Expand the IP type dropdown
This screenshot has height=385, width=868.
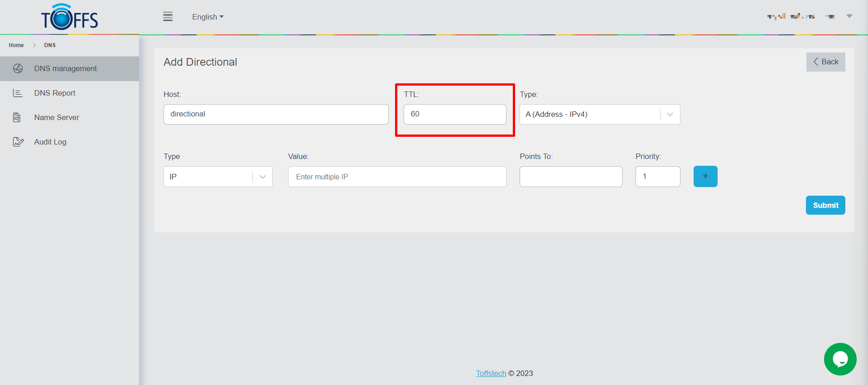tap(262, 177)
